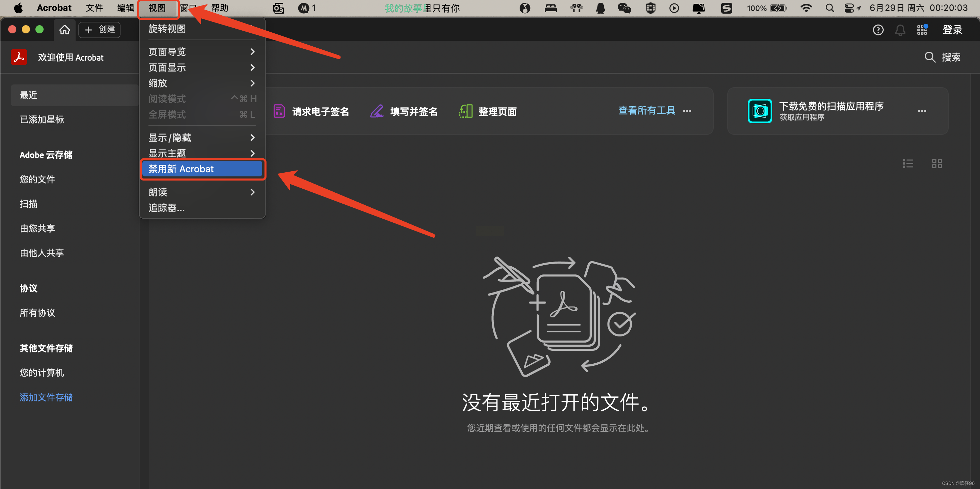Open macOS Spotlight search icon
This screenshot has width=980, height=489.
tap(830, 8)
